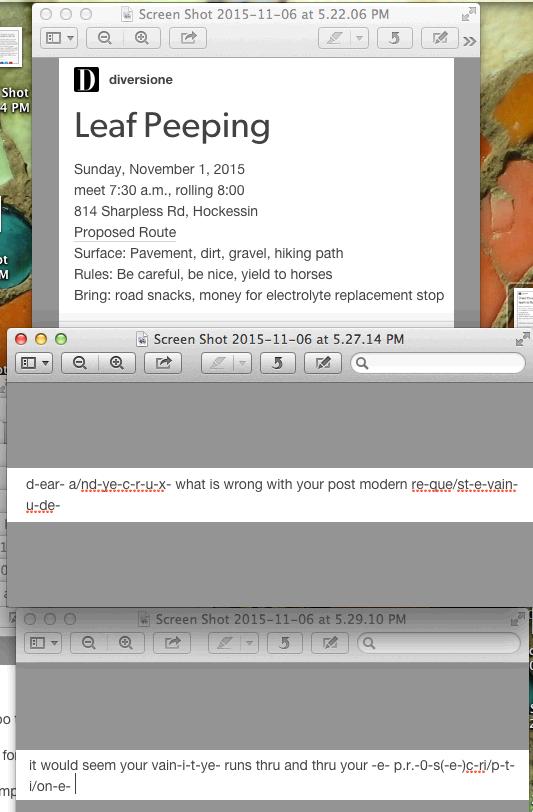Rotate the 5.29.10 PM screenshot

[284, 643]
